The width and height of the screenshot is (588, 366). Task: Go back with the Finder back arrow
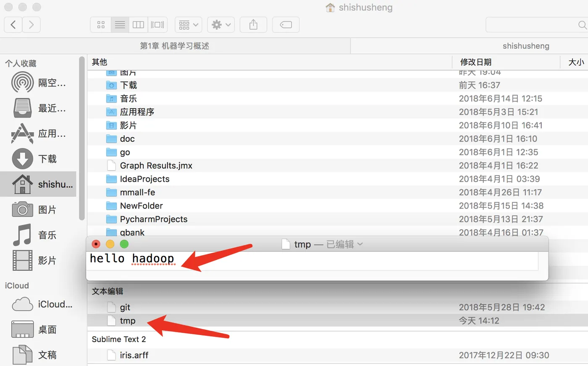[13, 25]
